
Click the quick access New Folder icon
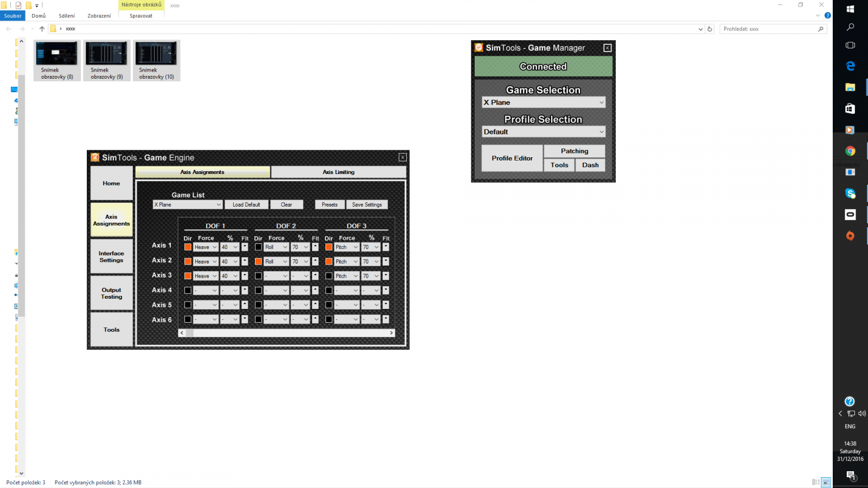(x=28, y=5)
